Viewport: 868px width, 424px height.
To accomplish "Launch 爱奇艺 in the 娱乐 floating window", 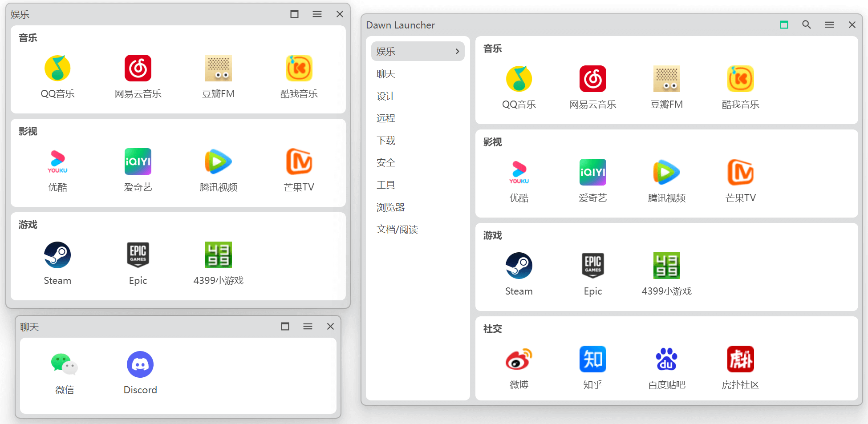I will pyautogui.click(x=138, y=170).
